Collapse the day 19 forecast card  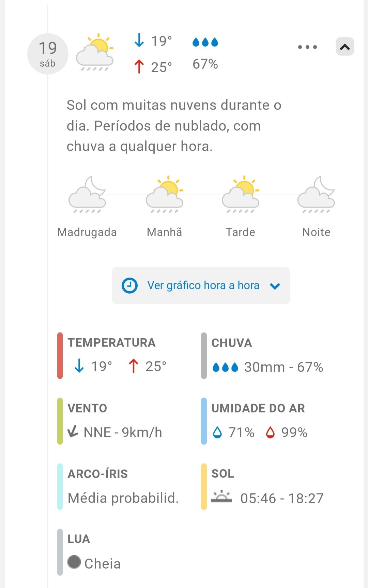tap(345, 47)
